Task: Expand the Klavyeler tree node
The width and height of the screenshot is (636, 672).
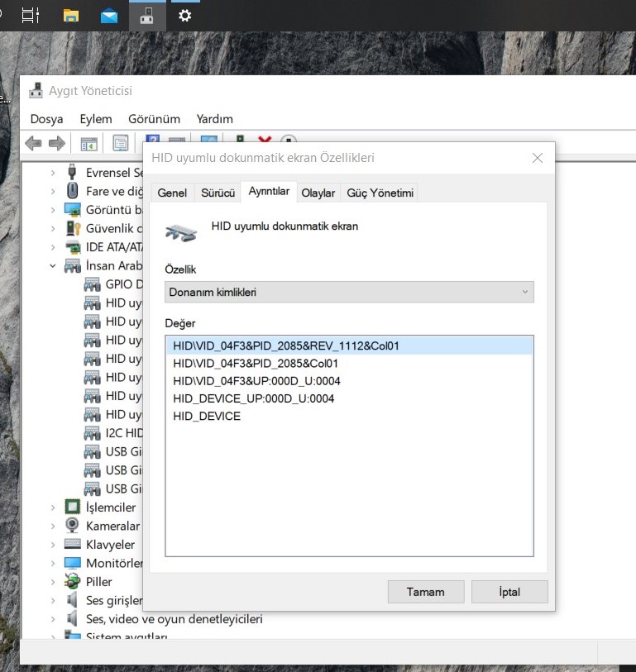Action: pos(53,545)
